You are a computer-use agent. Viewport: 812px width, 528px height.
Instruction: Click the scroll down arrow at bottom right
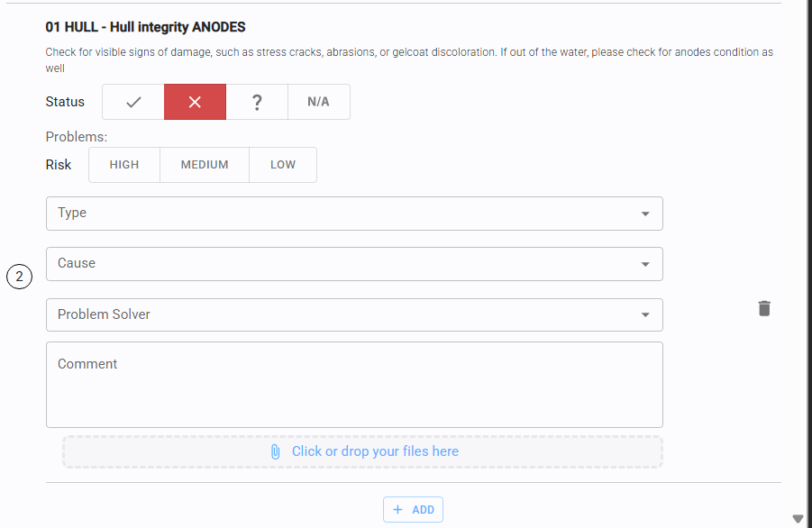(797, 518)
